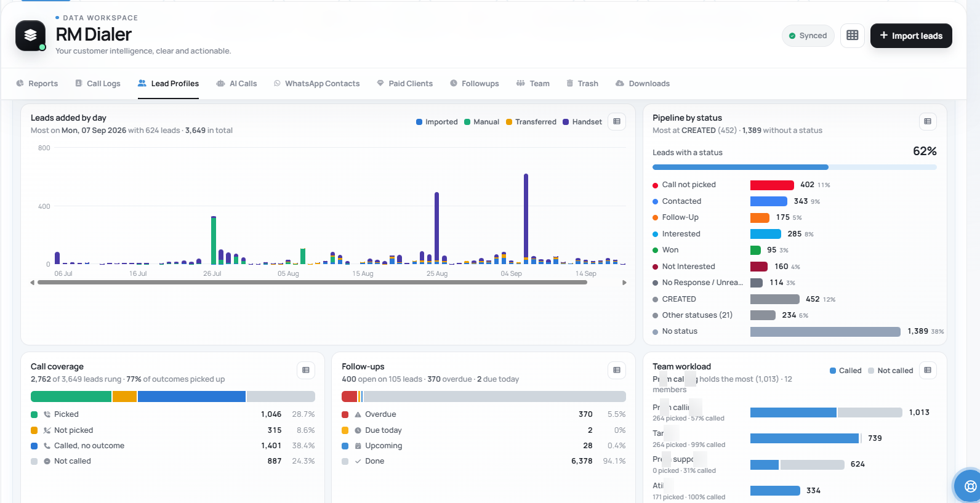This screenshot has width=980, height=503.
Task: Click the chart scroll left arrow
Action: pyautogui.click(x=33, y=283)
